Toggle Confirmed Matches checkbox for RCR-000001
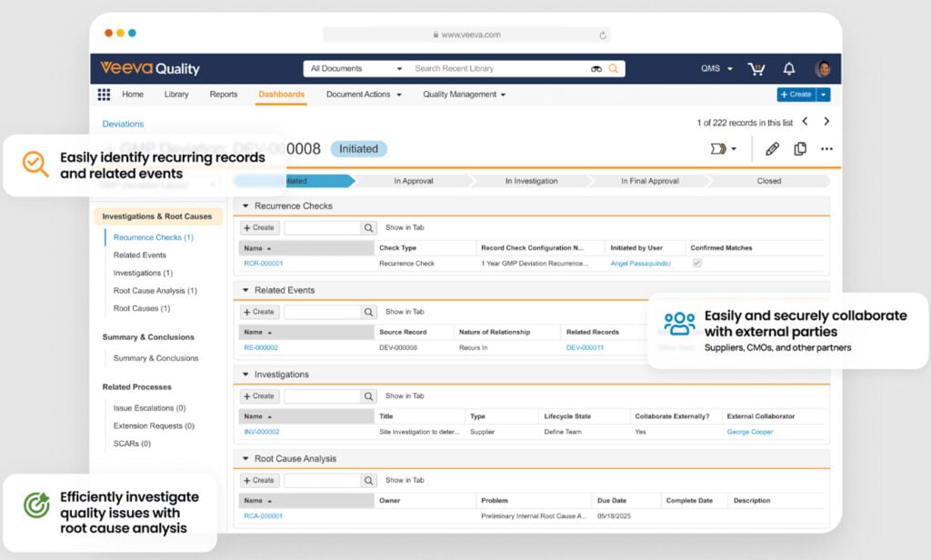 (x=697, y=263)
